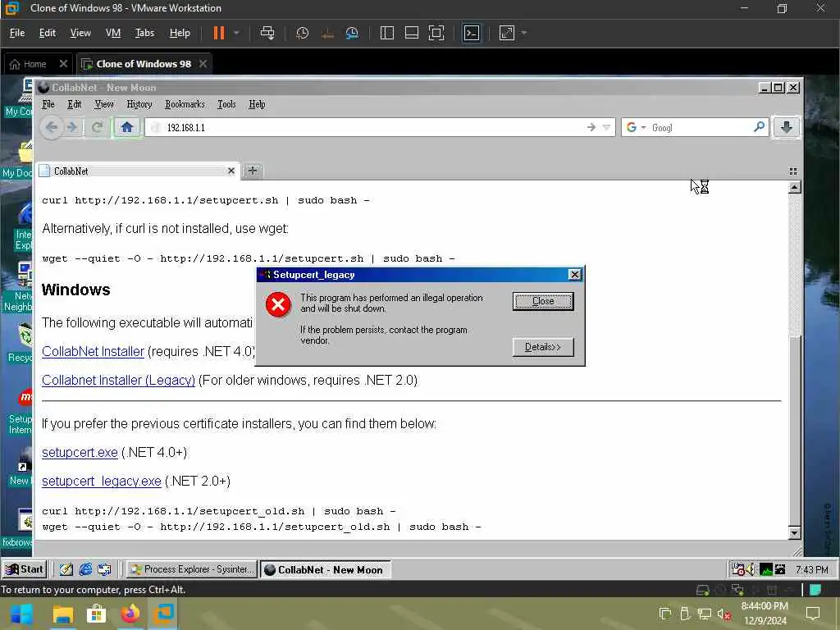Download the setupcert_legacy.exe link

point(101,481)
